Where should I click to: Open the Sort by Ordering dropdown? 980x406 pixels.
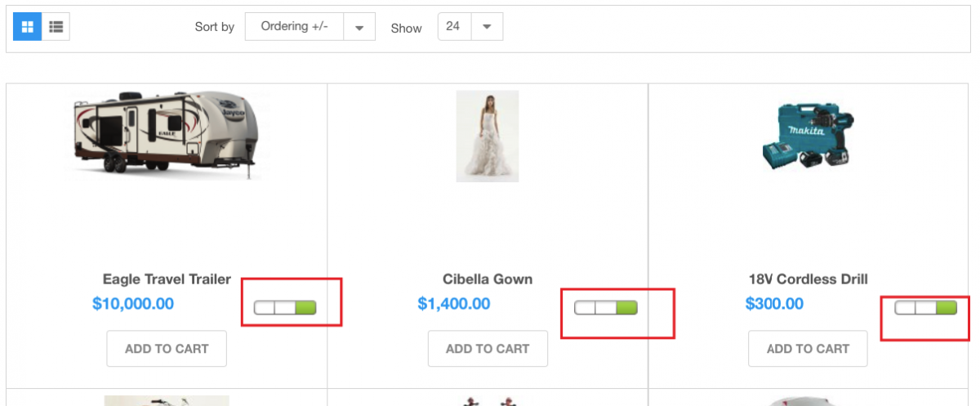pyautogui.click(x=295, y=26)
